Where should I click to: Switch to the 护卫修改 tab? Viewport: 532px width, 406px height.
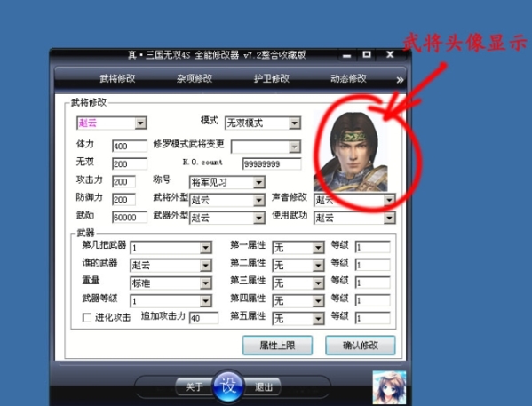(272, 79)
